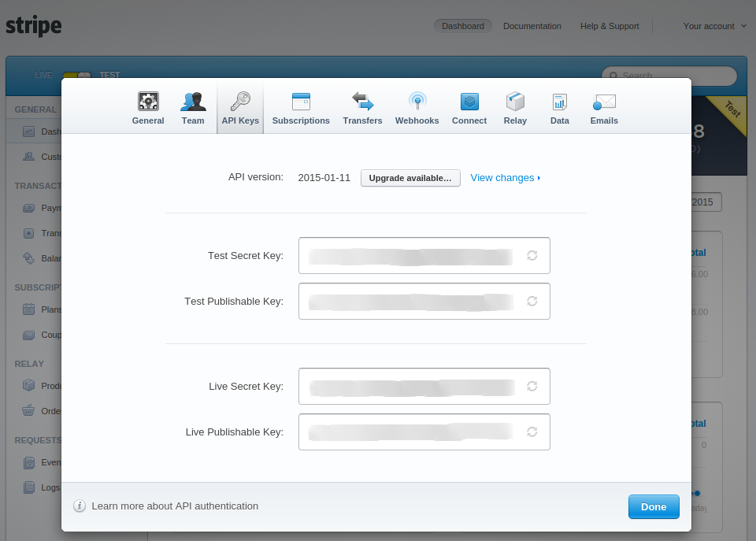Open the Data chart icon
The height and width of the screenshot is (541, 756).
(x=560, y=102)
